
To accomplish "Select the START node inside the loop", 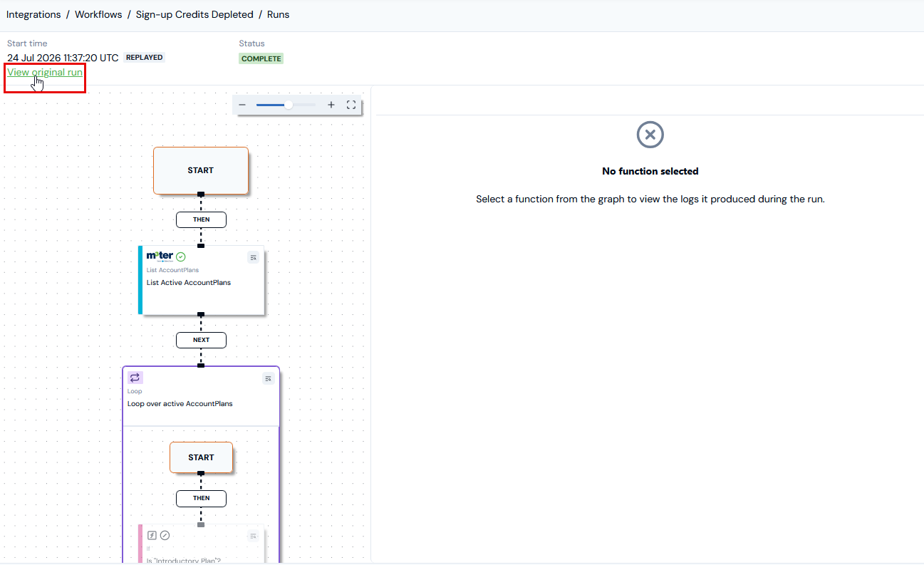I will [x=201, y=457].
